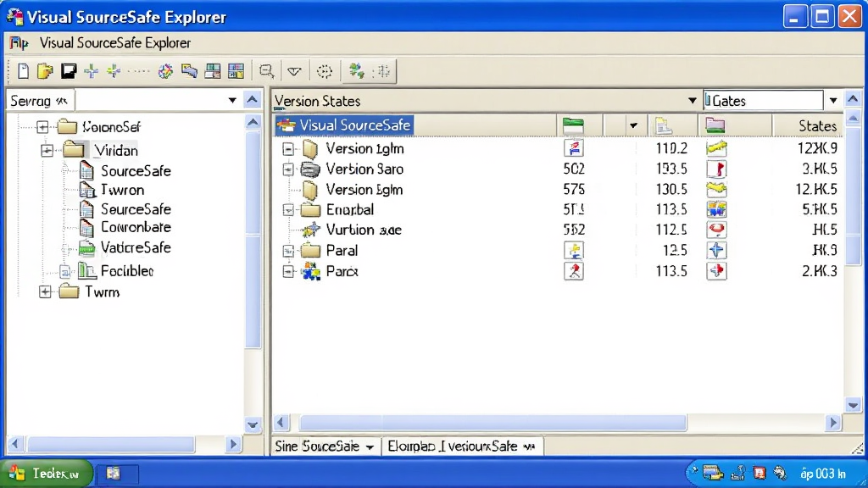
Task: Collapse the Vertion Saro row
Action: [x=288, y=169]
